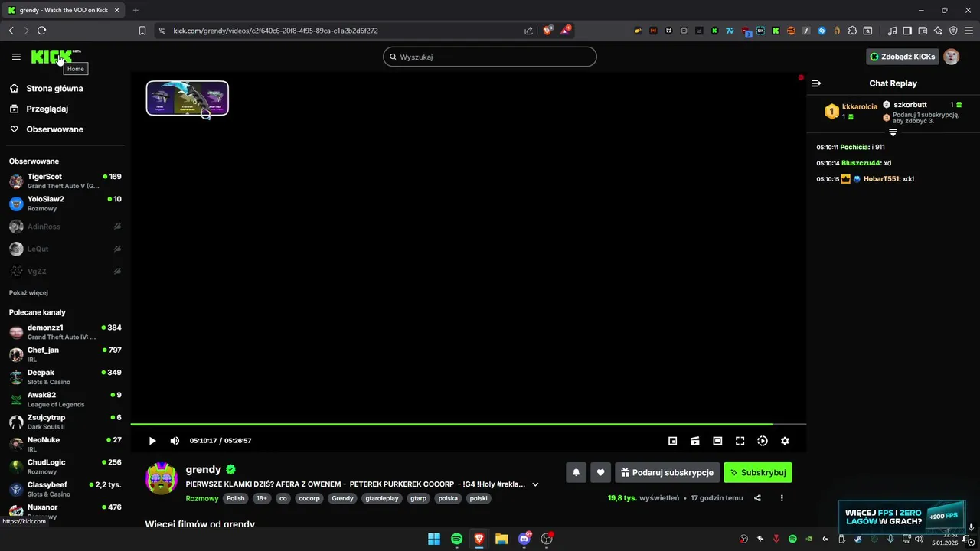Select the Polish tag
Screen dimensions: 980x551
[x=236, y=498]
